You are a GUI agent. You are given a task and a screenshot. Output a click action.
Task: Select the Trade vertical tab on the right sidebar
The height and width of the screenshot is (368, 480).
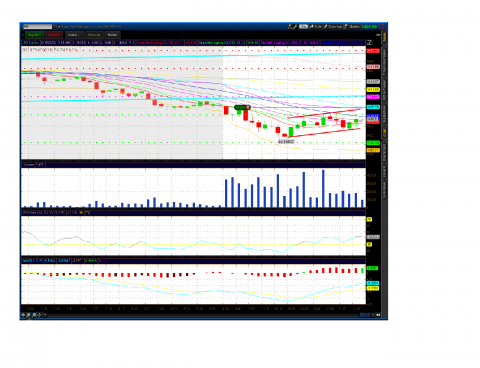click(x=384, y=37)
